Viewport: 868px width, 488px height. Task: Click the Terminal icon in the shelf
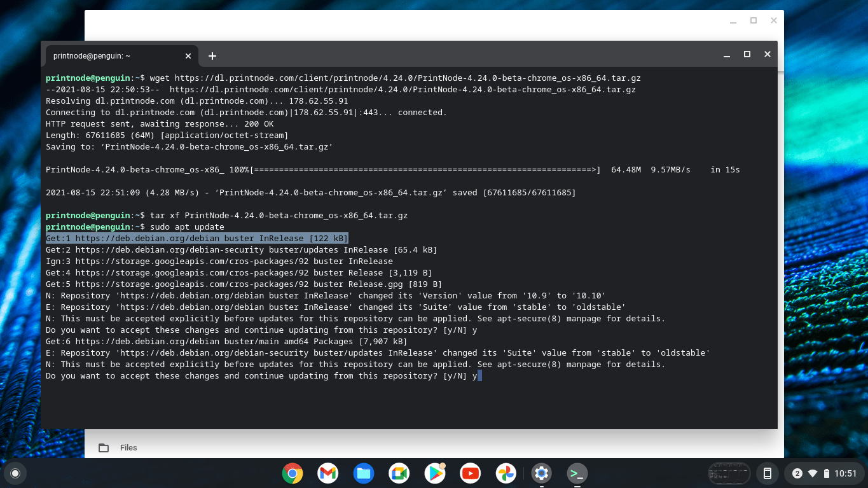coord(577,473)
